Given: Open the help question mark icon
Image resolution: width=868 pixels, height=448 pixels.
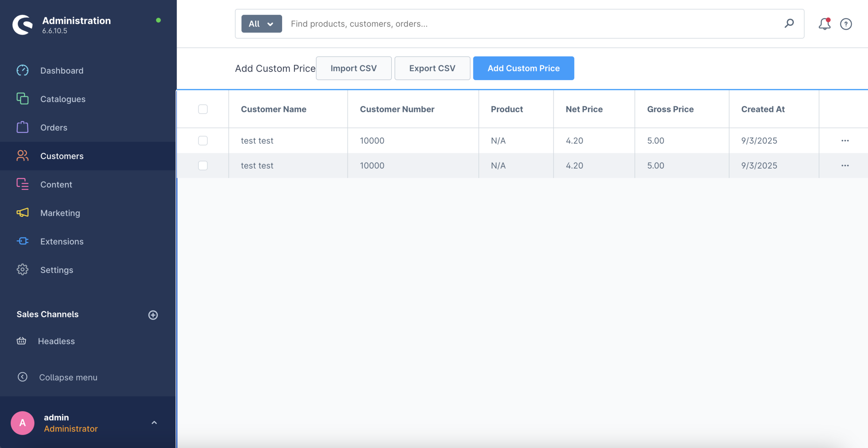Looking at the screenshot, I should pyautogui.click(x=846, y=24).
